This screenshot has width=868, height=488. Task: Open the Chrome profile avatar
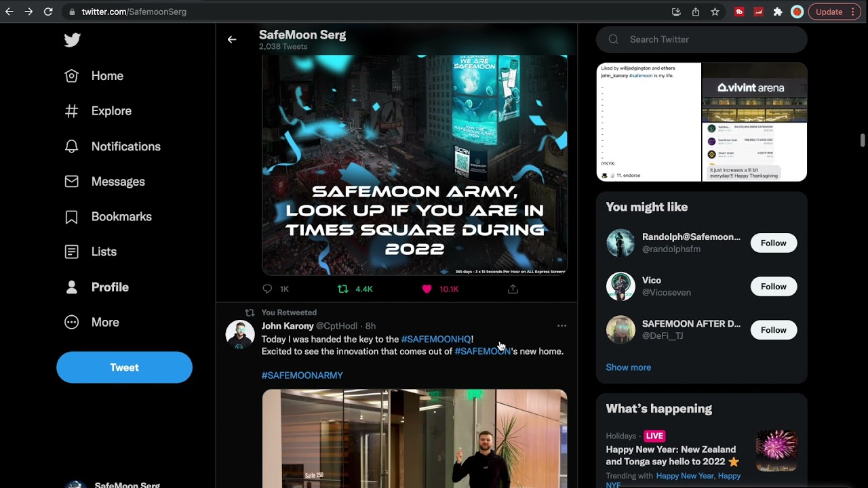[797, 12]
